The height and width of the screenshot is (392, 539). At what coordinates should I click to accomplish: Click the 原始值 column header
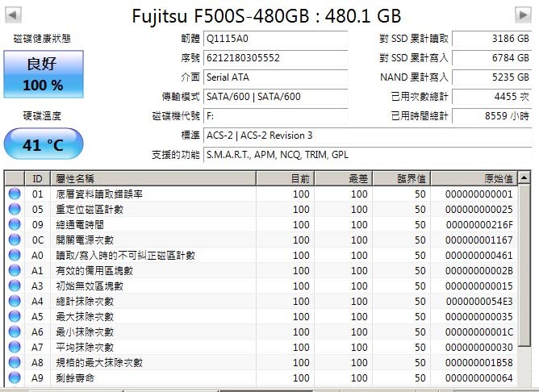(x=474, y=178)
